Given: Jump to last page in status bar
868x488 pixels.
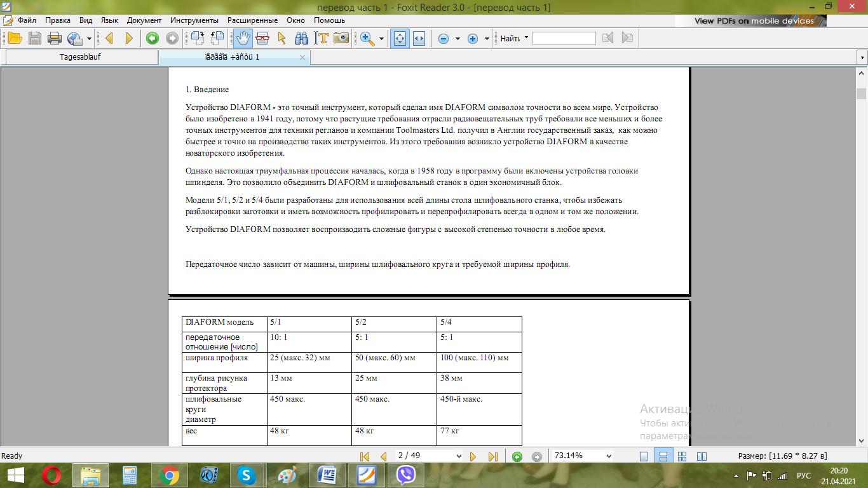Looking at the screenshot, I should point(493,456).
